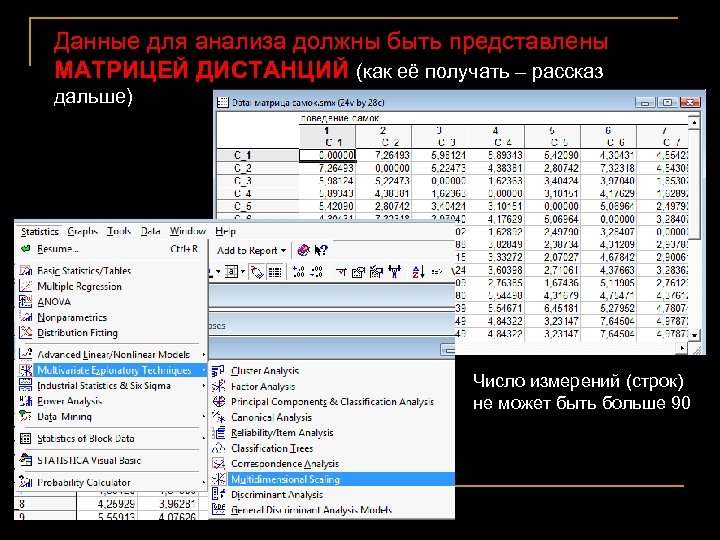Expand Industrial Statistics & Six Sigma submenu
The image size is (720, 540).
[x=110, y=386]
